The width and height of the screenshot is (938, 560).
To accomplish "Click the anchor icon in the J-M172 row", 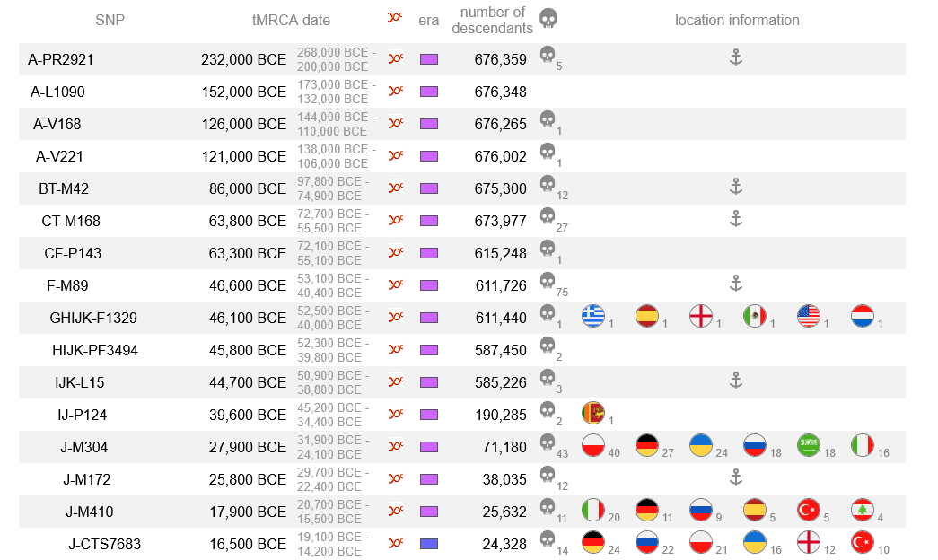I will coord(736,477).
